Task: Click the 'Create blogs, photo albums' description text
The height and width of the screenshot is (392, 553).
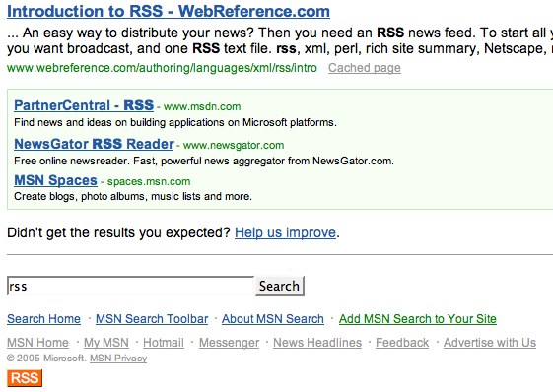Action: point(133,196)
